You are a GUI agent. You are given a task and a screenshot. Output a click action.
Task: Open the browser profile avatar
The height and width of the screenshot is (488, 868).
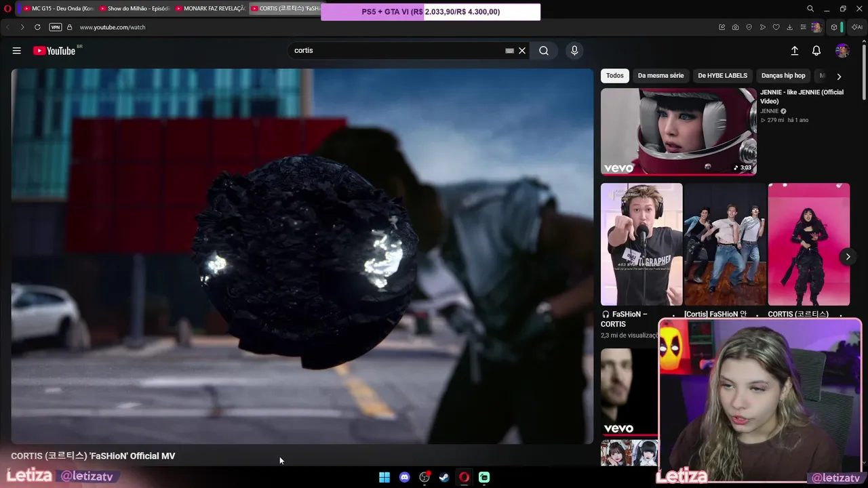point(816,27)
